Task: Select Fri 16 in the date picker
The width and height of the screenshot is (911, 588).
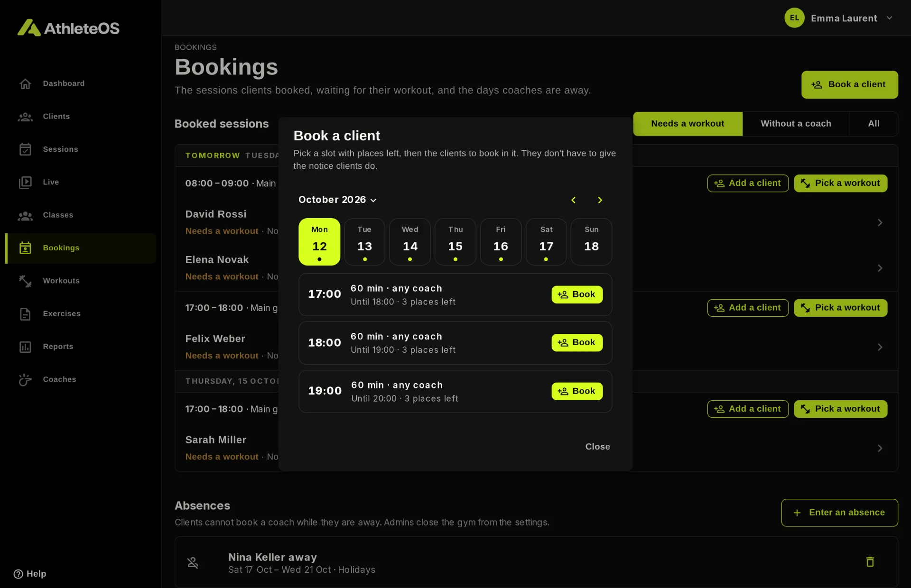Action: [501, 242]
